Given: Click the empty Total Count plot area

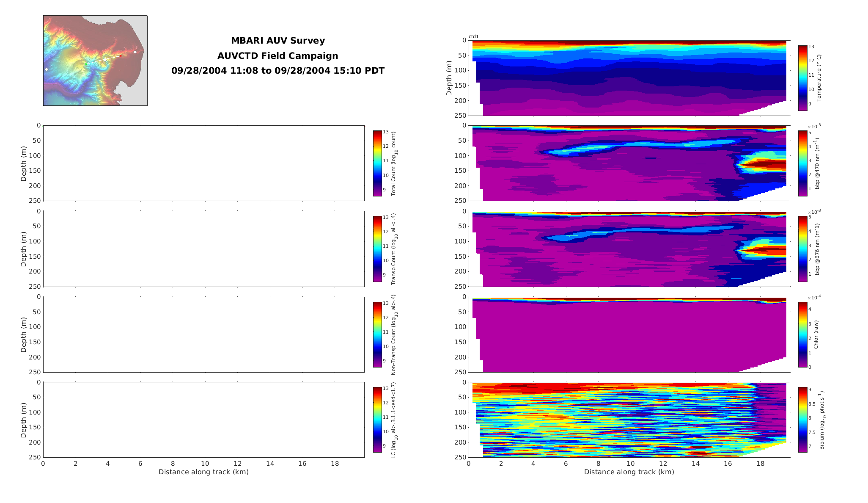Looking at the screenshot, I should [203, 163].
